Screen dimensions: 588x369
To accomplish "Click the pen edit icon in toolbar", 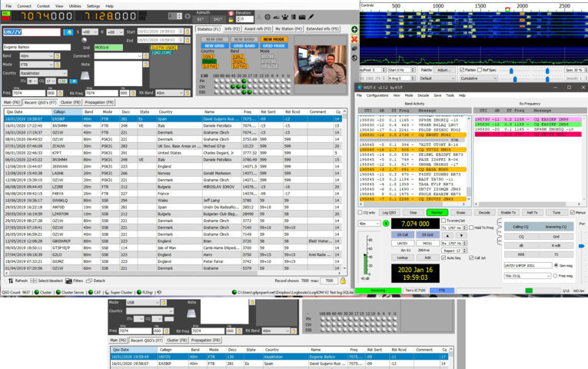I will 311,17.
